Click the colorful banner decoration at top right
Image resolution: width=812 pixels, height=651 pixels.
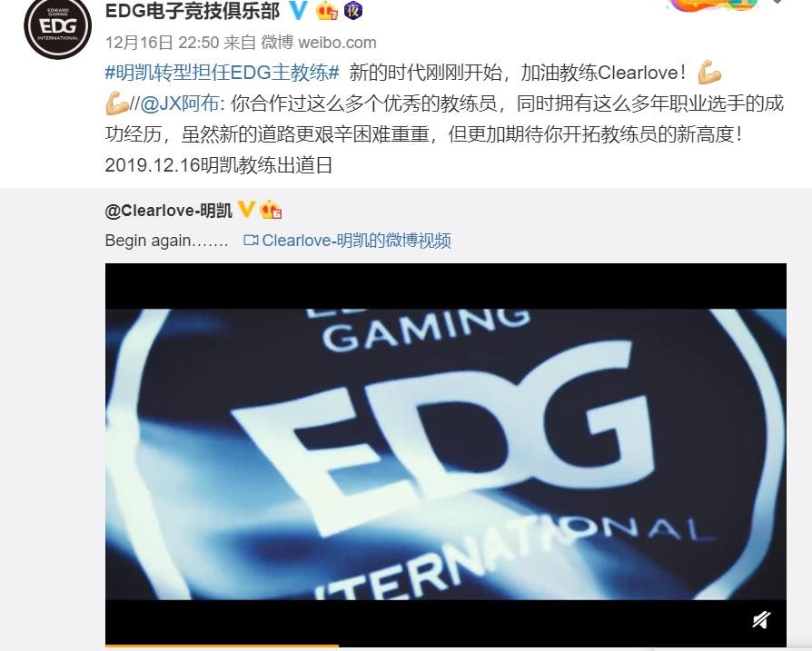[713, 5]
